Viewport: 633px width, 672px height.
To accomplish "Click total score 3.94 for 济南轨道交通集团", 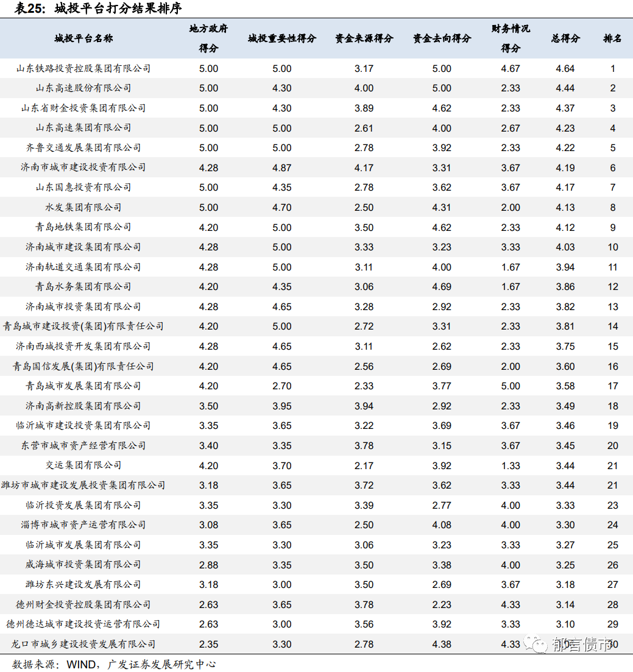I will (565, 267).
